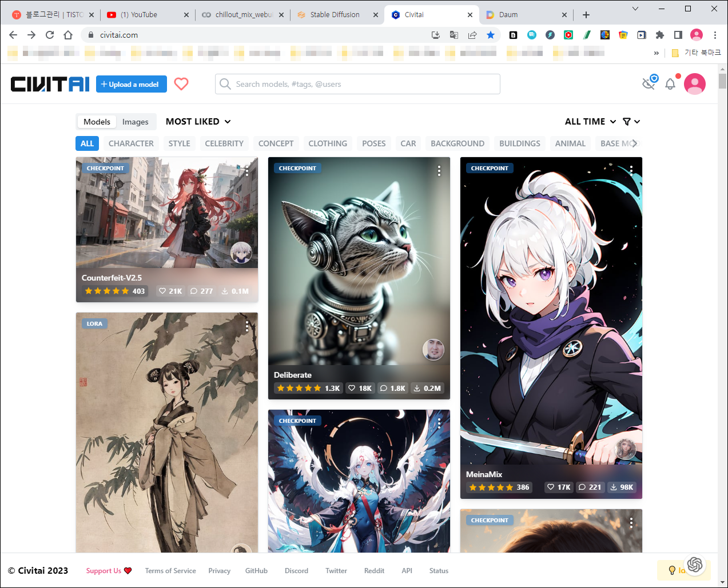Image resolution: width=728 pixels, height=588 pixels.
Task: Bookmark this page with star icon
Action: click(x=491, y=35)
